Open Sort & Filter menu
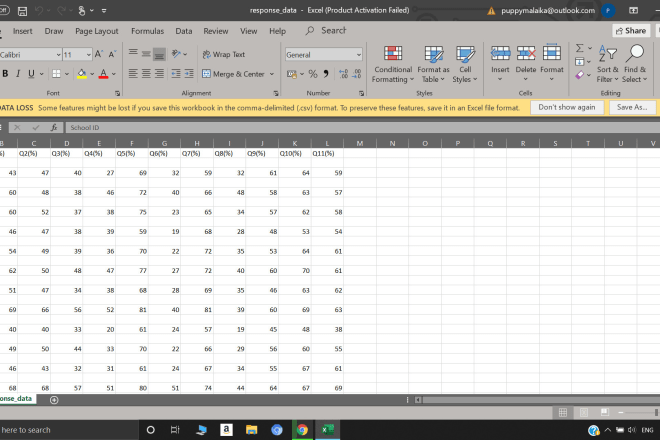Image resolution: width=660 pixels, height=440 pixels. coord(607,64)
